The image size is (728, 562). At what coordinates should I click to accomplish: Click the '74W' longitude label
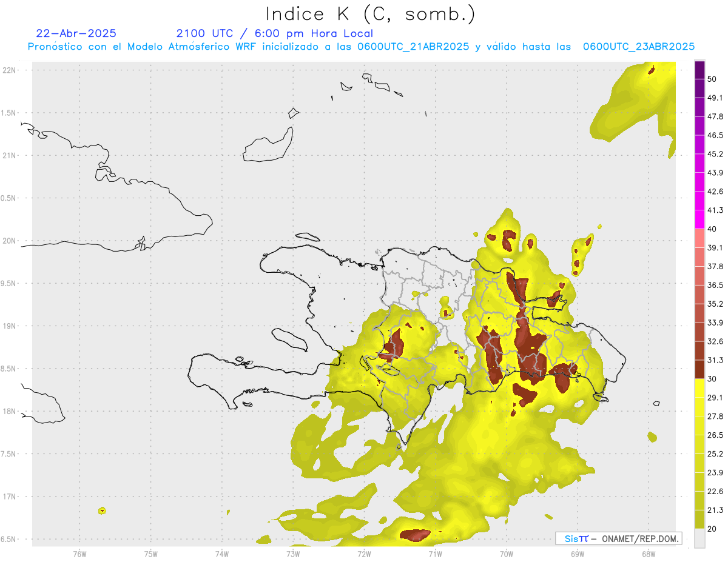click(222, 553)
